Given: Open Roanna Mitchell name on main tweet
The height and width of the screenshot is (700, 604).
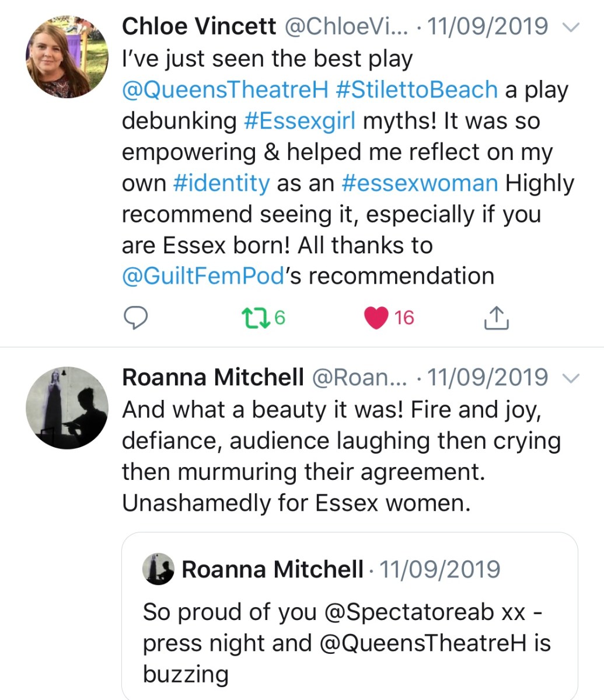Looking at the screenshot, I should [x=212, y=378].
